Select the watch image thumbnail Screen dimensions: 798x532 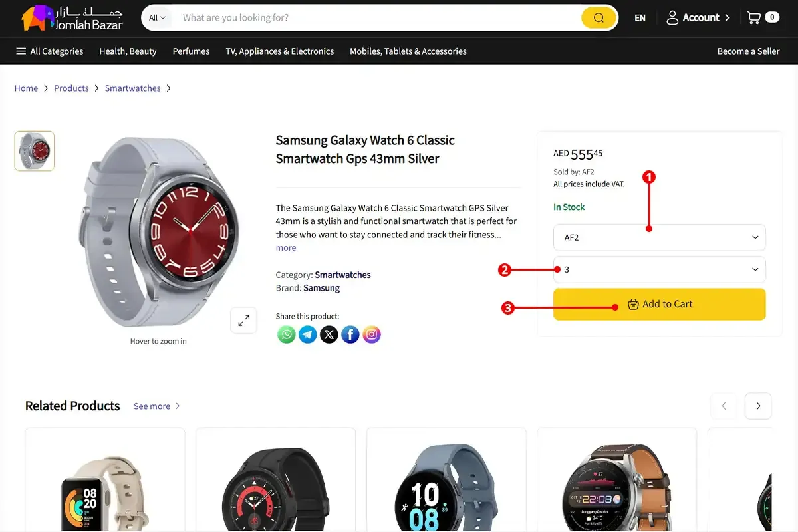(x=35, y=151)
